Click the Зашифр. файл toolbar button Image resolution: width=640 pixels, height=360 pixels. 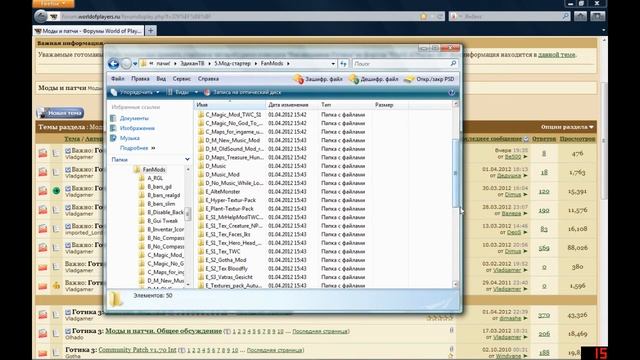click(318, 79)
